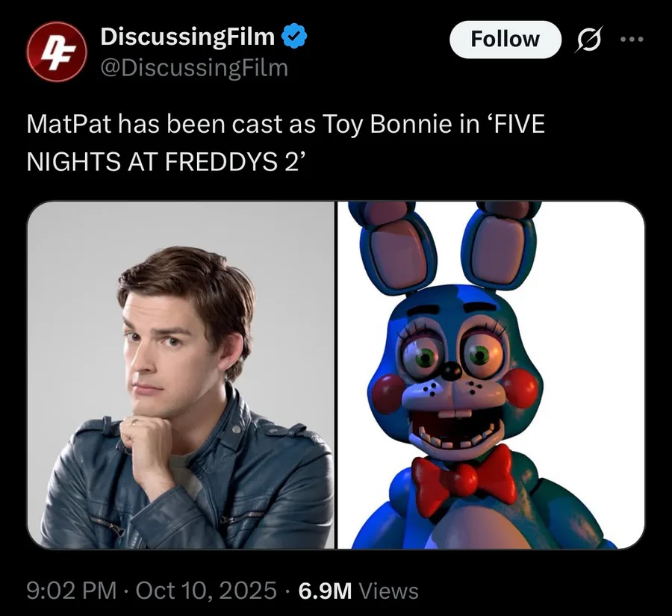Open the DiscussingFilm display name link
The image size is (672, 616).
point(187,35)
